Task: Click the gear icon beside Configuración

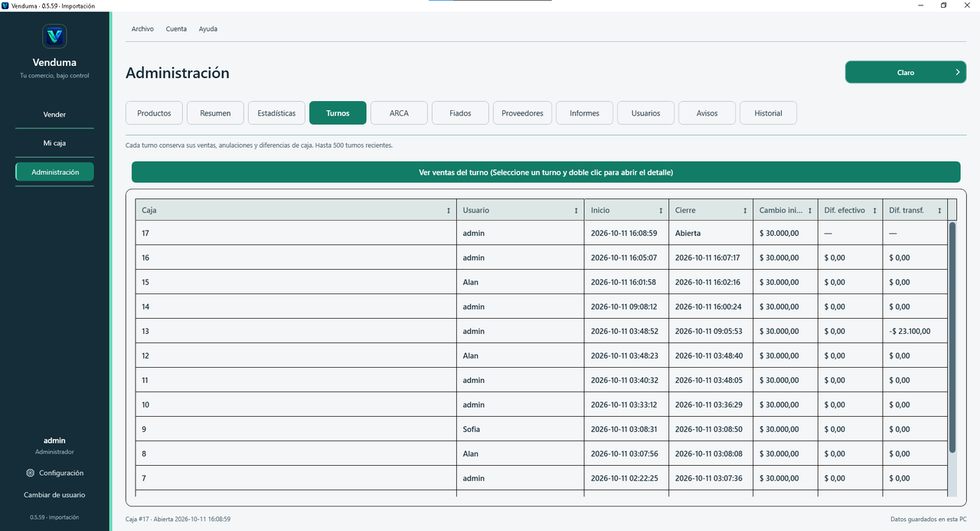Action: click(30, 473)
